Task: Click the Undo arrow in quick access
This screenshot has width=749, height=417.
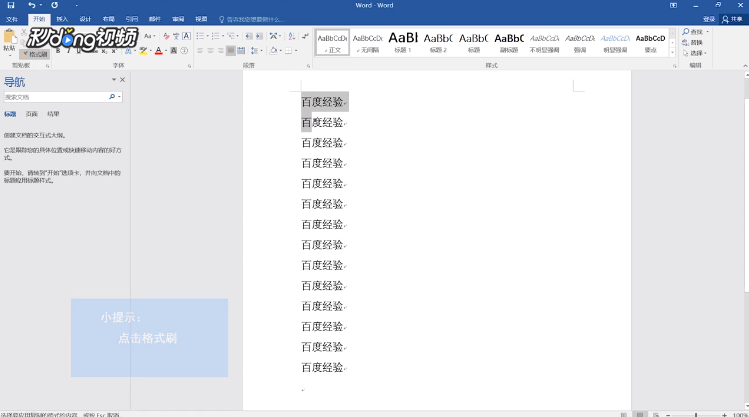Action: click(32, 5)
